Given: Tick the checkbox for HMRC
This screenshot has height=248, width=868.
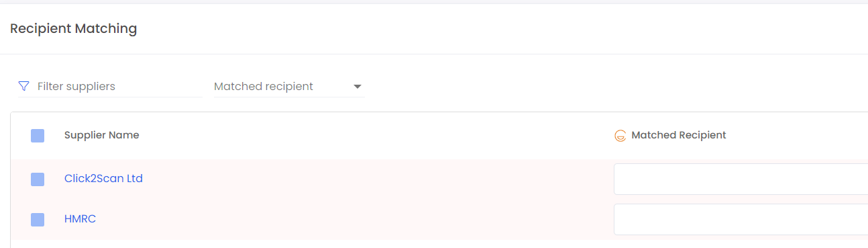Looking at the screenshot, I should coord(38,220).
